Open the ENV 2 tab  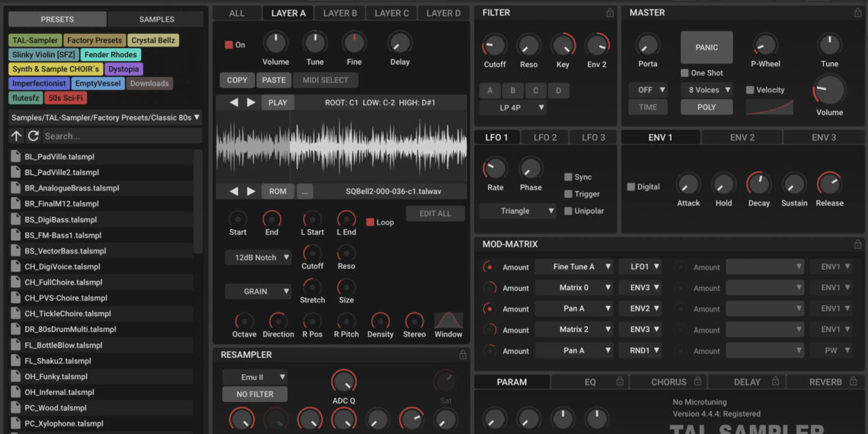pyautogui.click(x=742, y=137)
